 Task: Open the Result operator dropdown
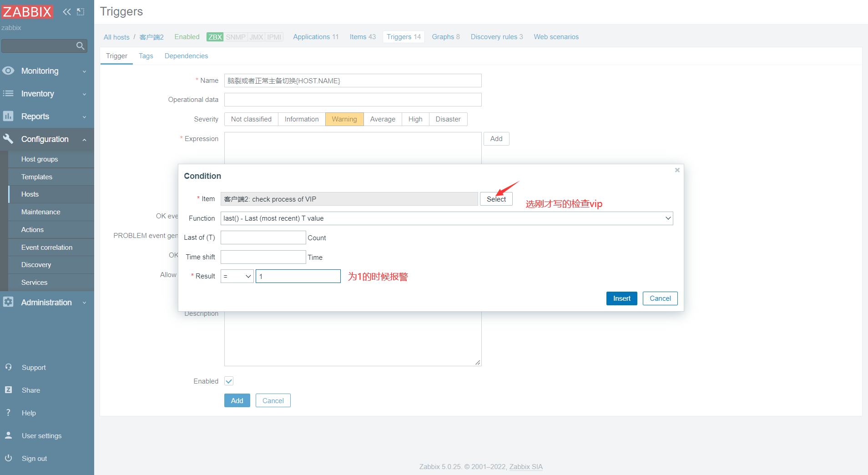(237, 276)
